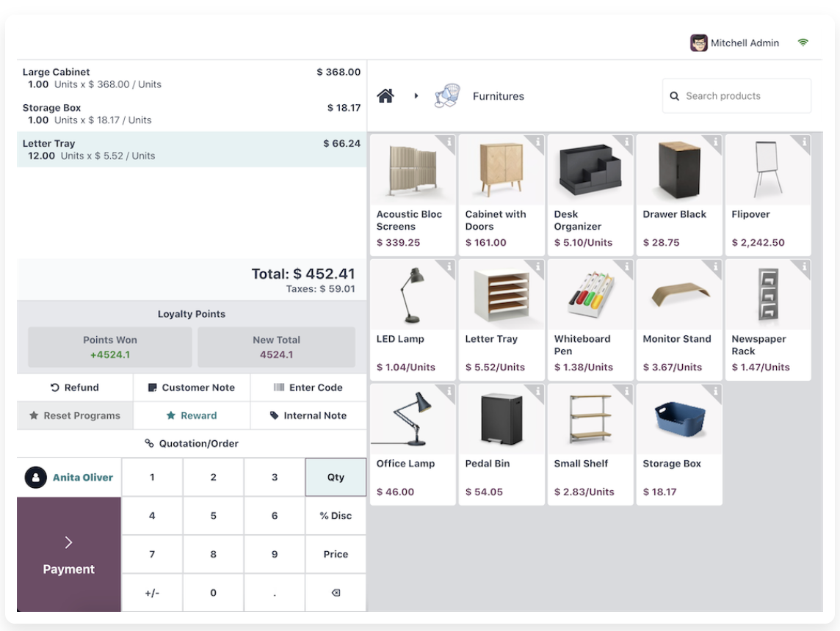Open info badge on Newspaper Rack
This screenshot has width=840, height=631.
click(804, 266)
